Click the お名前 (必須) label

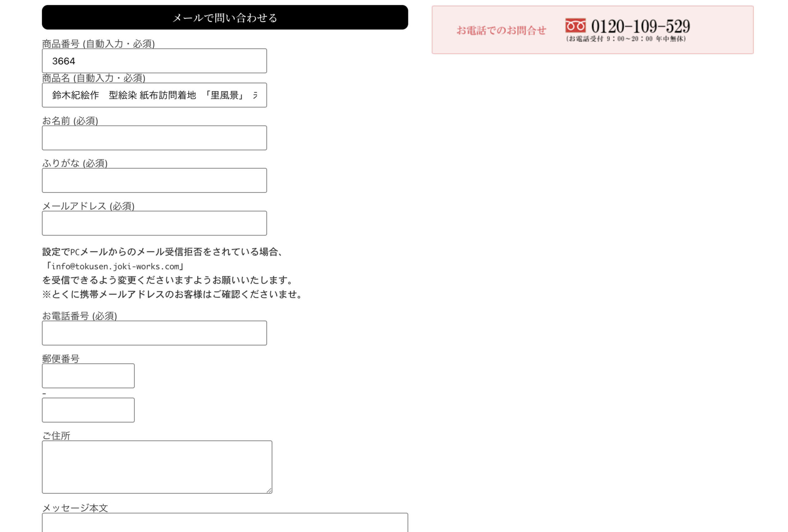pyautogui.click(x=70, y=121)
